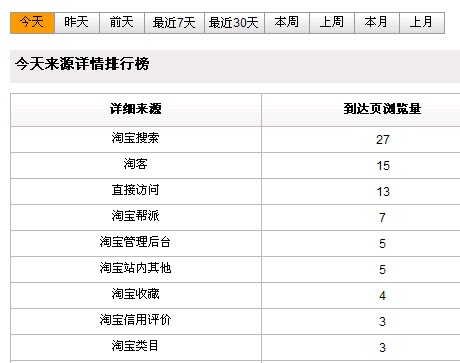
Task: Click the page view value 15
Action: [x=383, y=166]
